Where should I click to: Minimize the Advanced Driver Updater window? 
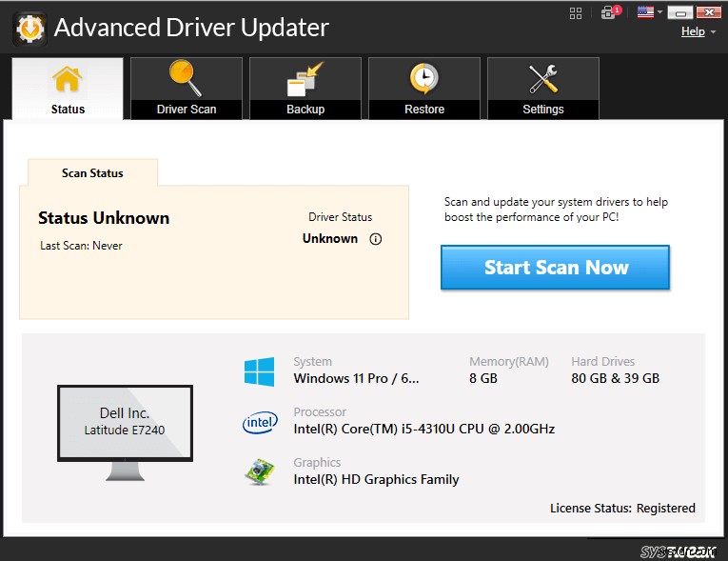coord(680,12)
